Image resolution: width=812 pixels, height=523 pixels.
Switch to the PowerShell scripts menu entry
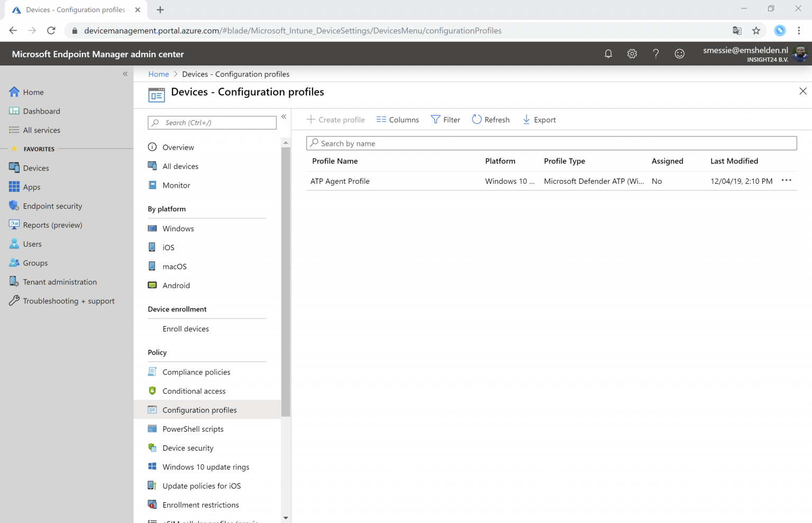193,428
